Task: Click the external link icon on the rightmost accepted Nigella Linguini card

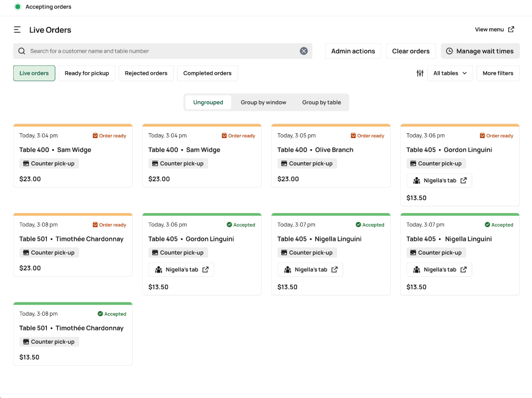Action: pos(464,269)
